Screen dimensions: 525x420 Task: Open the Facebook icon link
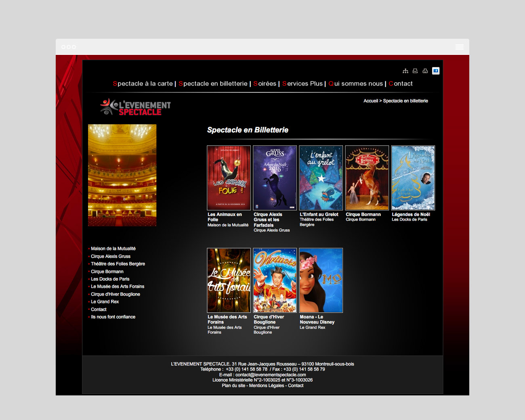pyautogui.click(x=436, y=71)
